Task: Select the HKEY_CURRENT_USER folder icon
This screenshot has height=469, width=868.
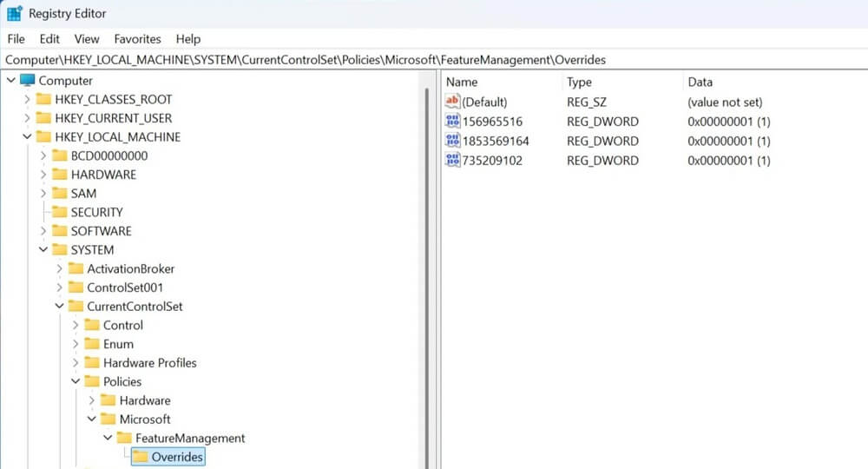Action: 43,118
